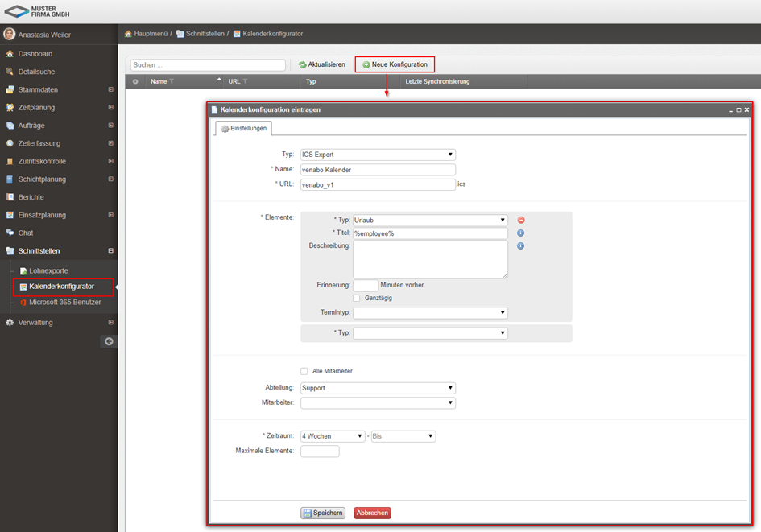Click the info icon beside Beschreibung field
Viewport: 761px width, 532px height.
[x=521, y=246]
